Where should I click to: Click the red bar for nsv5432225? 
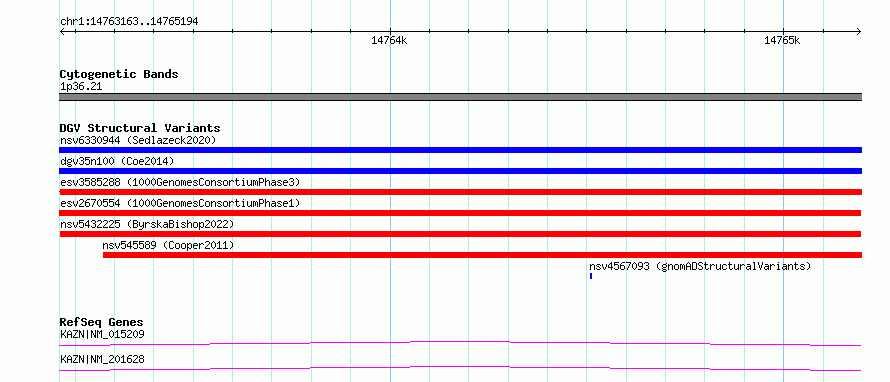(460, 234)
